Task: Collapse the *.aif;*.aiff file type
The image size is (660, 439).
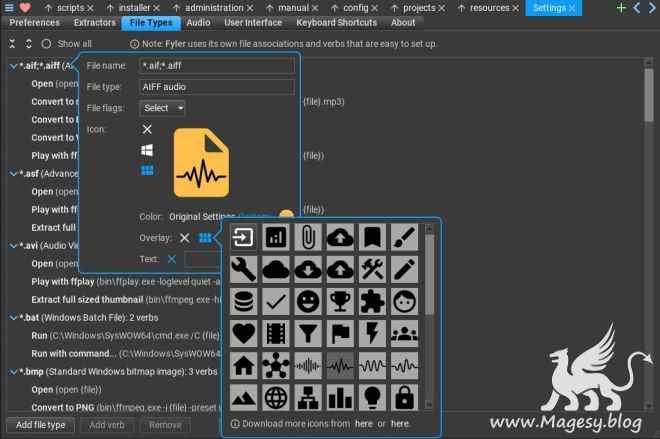Action: tap(13, 66)
